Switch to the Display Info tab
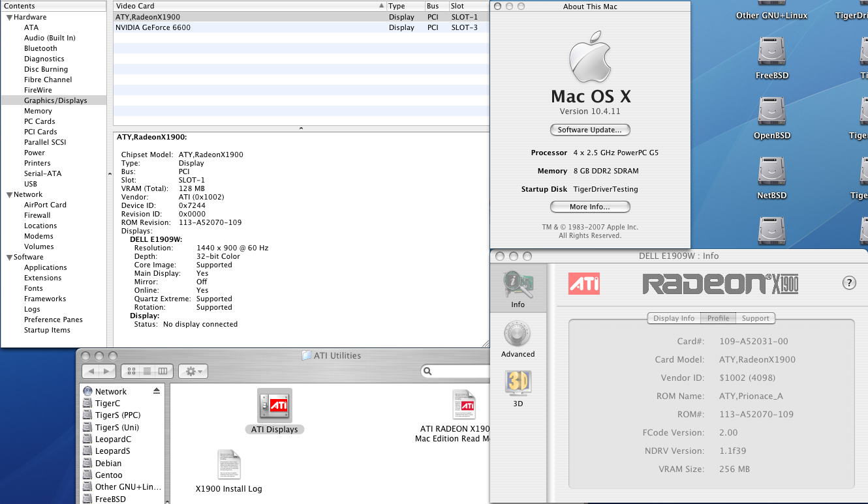Image resolution: width=868 pixels, height=504 pixels. [674, 318]
